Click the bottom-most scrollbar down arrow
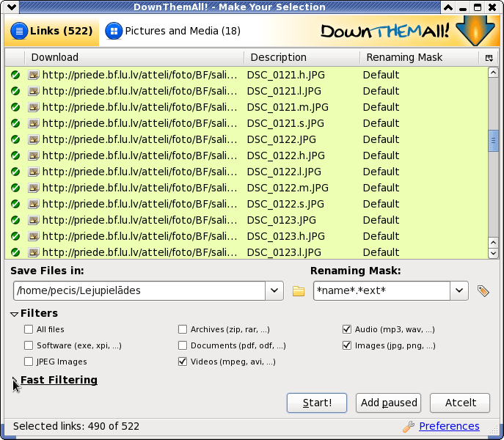 click(493, 253)
